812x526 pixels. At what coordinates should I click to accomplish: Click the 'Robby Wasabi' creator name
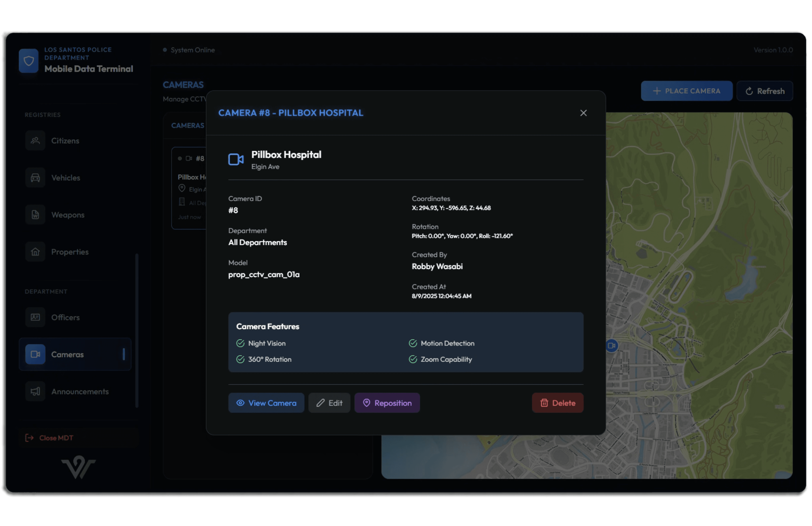coord(437,267)
